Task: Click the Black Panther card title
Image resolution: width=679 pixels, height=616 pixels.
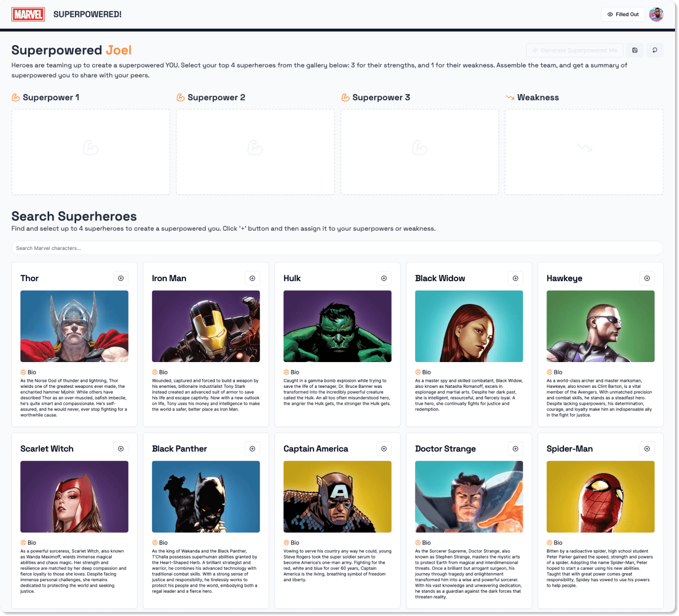Action: pyautogui.click(x=179, y=449)
